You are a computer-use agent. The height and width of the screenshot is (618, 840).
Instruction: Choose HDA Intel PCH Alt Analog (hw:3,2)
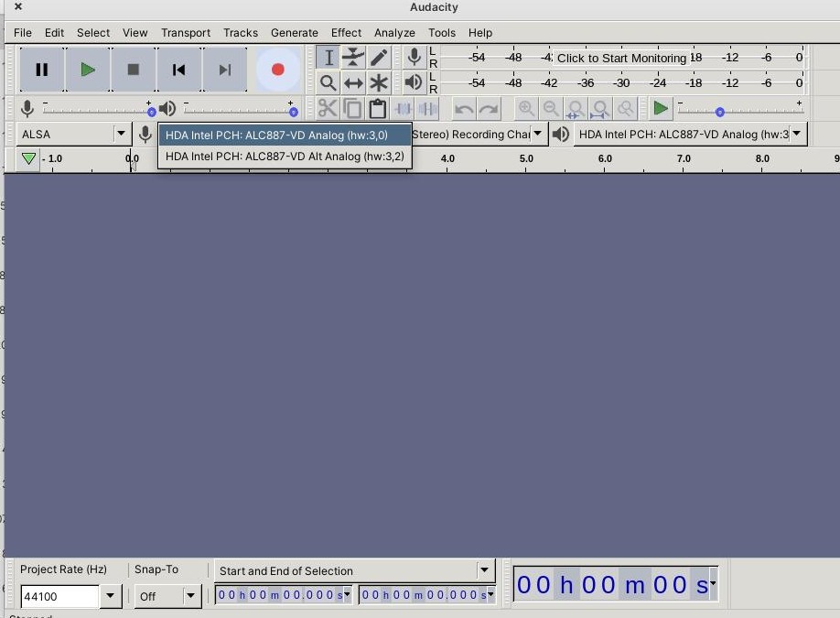click(x=285, y=157)
